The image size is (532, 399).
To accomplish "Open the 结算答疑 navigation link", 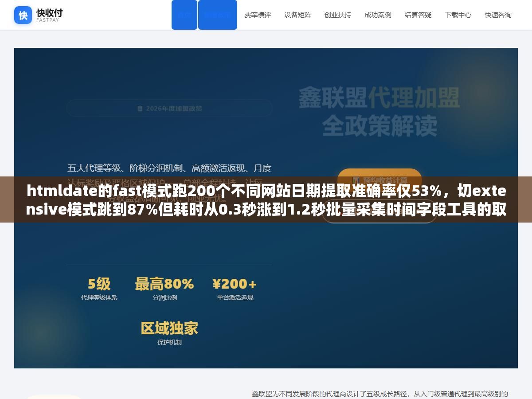I will point(418,15).
